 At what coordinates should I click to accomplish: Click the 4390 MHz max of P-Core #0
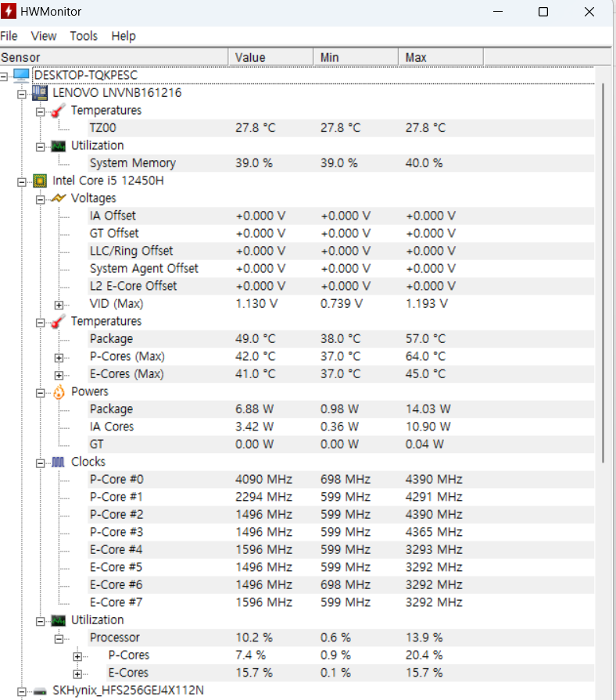[x=434, y=480]
